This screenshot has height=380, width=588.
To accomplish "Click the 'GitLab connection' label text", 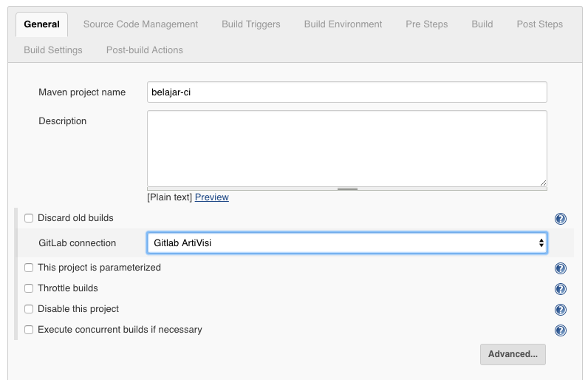I will pos(78,242).
